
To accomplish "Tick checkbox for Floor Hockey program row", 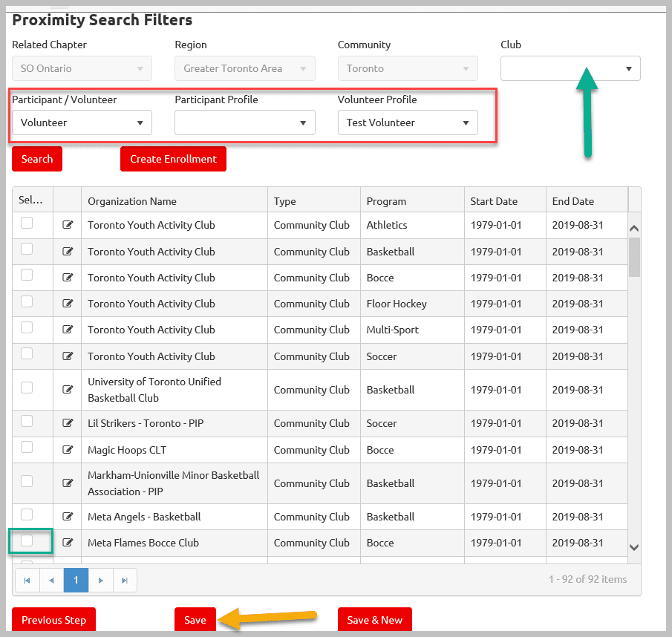I will [27, 301].
